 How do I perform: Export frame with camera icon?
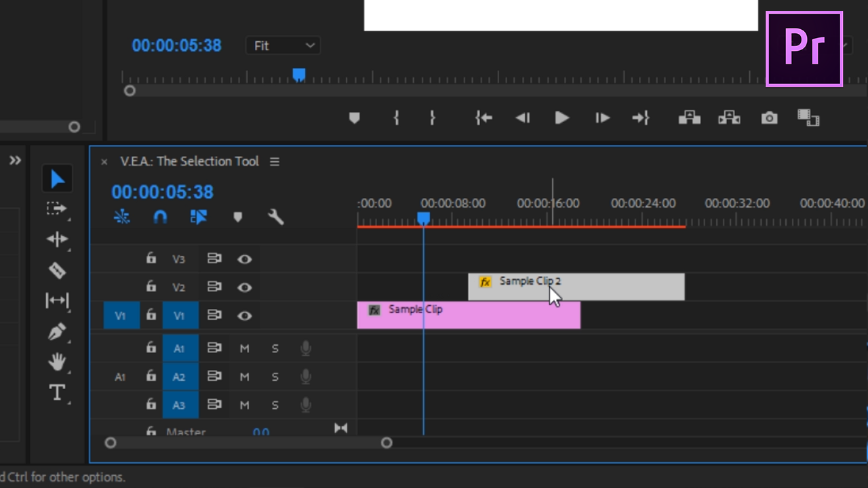coord(769,118)
